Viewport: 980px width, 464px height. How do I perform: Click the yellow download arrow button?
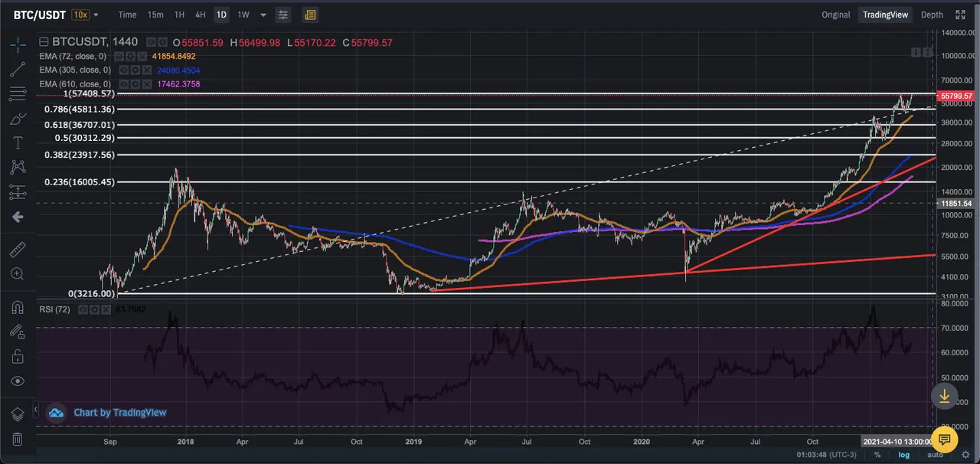(944, 396)
